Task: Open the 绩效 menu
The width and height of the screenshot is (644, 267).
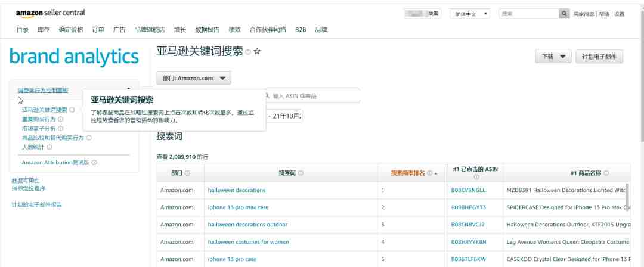Action: (234, 30)
